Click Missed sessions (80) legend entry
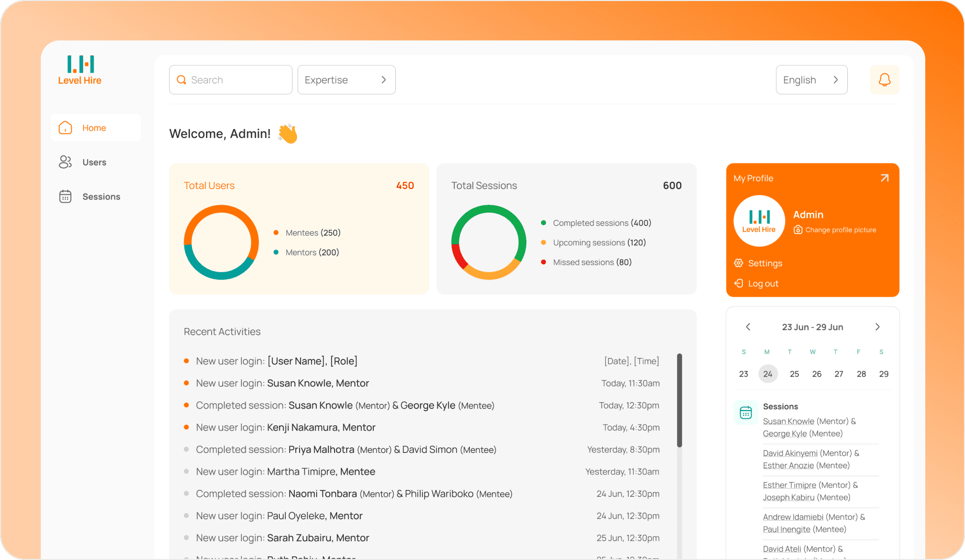 click(x=587, y=262)
